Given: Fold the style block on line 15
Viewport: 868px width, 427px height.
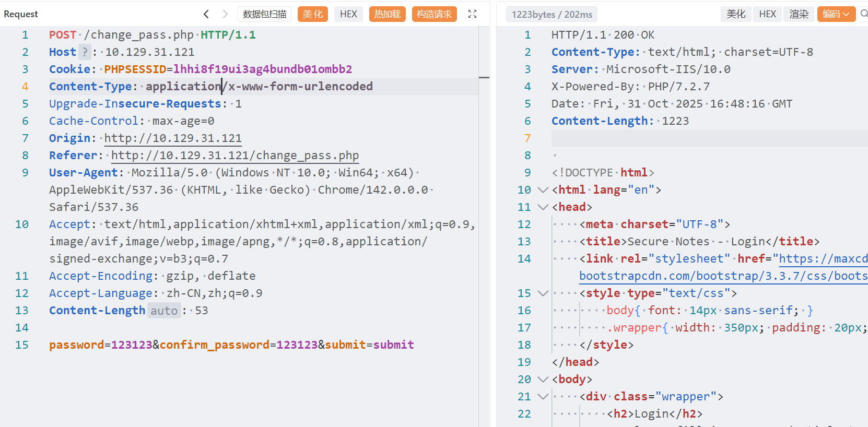Looking at the screenshot, I should pyautogui.click(x=543, y=293).
